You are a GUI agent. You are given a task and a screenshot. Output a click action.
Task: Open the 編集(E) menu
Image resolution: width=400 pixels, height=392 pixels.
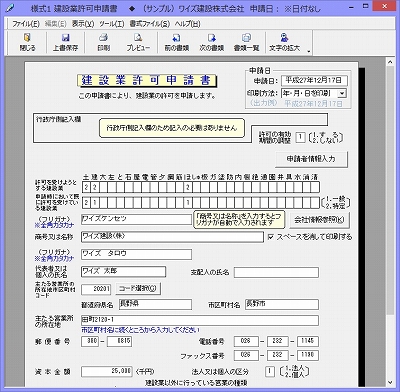[56, 24]
